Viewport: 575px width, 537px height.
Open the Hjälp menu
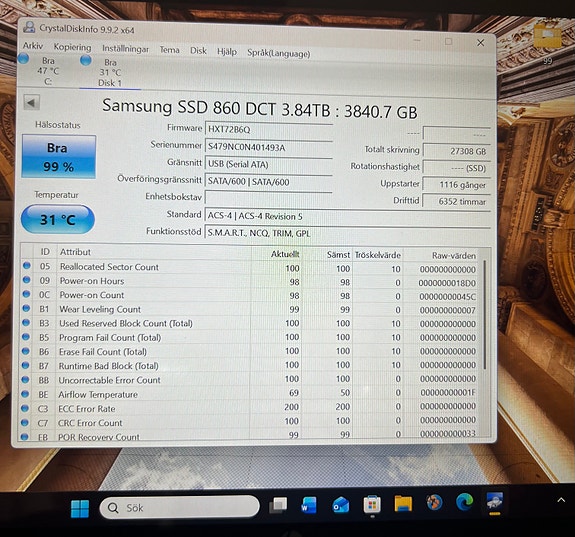click(x=227, y=52)
